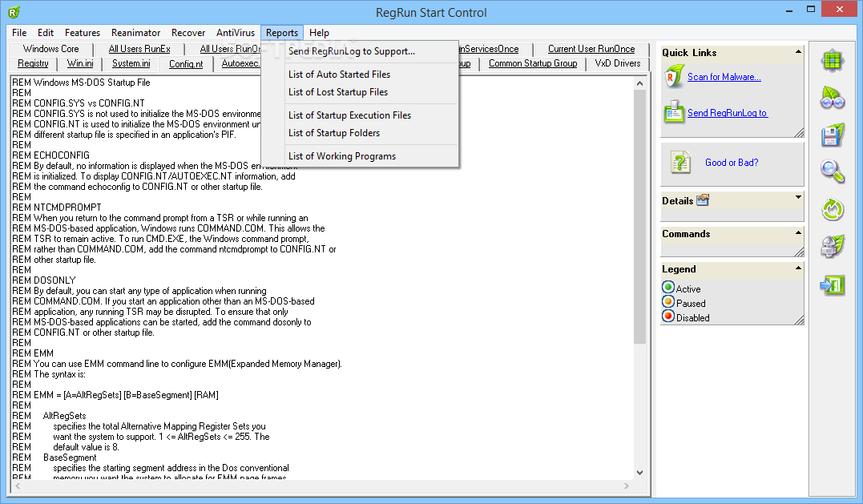
Task: Switch to the Win.ini tab
Action: coord(80,63)
